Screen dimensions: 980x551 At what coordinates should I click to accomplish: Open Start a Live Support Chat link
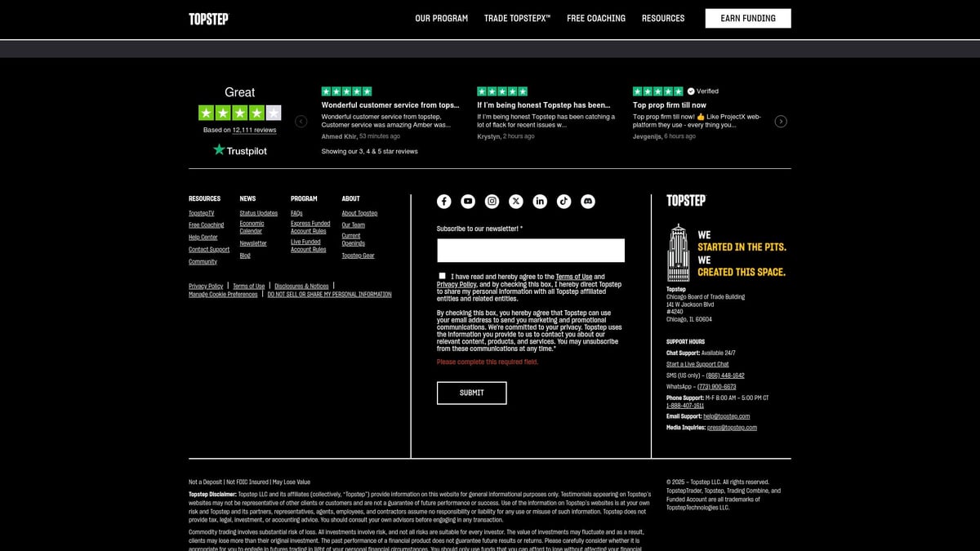[697, 364]
